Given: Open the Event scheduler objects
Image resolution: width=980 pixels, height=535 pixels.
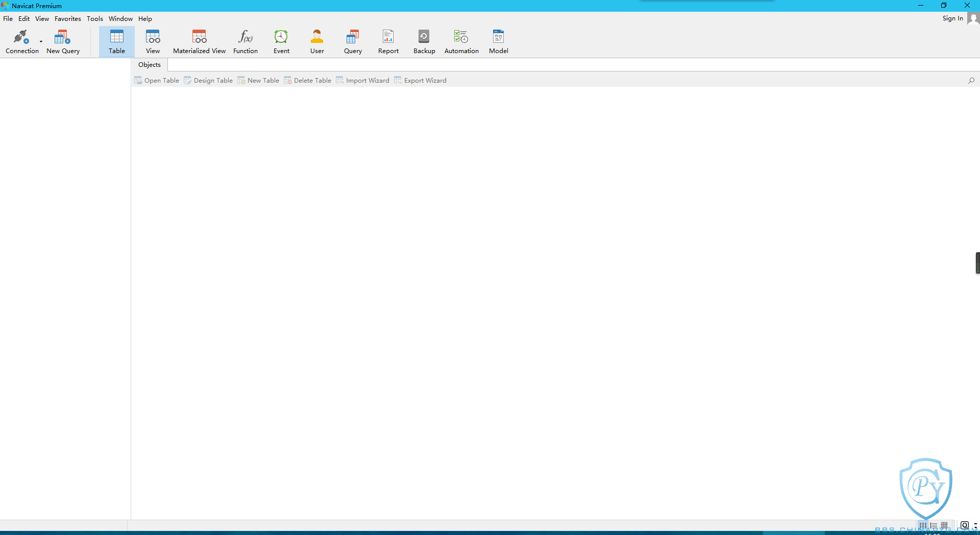Looking at the screenshot, I should tap(281, 42).
